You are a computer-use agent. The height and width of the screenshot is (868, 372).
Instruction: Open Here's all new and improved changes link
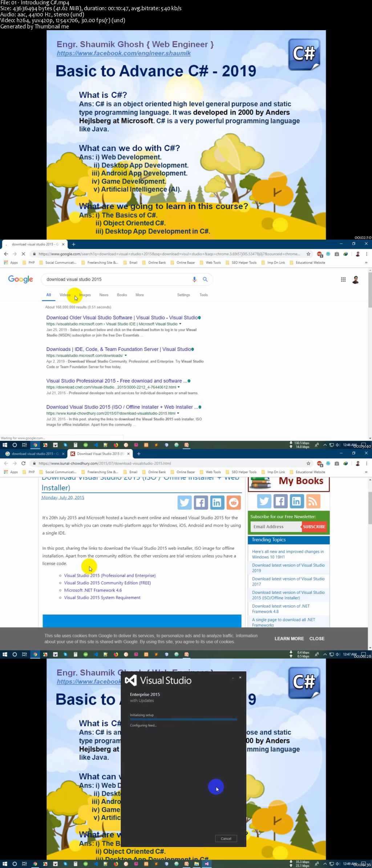(x=288, y=554)
